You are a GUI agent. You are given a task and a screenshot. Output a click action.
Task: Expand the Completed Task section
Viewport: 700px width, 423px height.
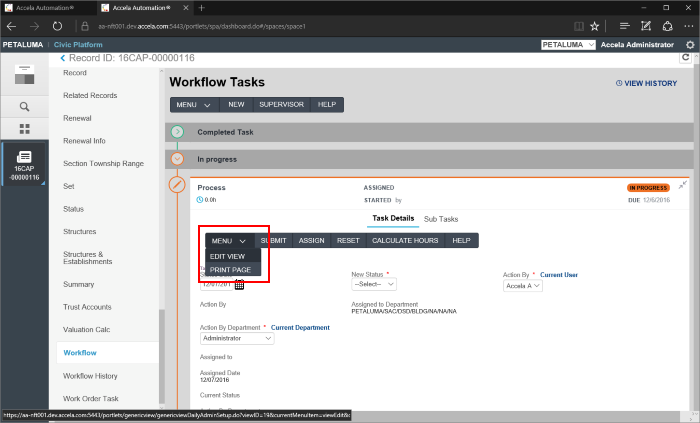tap(178, 132)
